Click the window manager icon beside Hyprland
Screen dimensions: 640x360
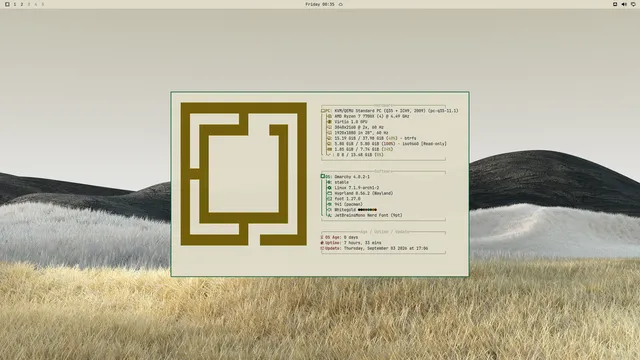click(329, 193)
